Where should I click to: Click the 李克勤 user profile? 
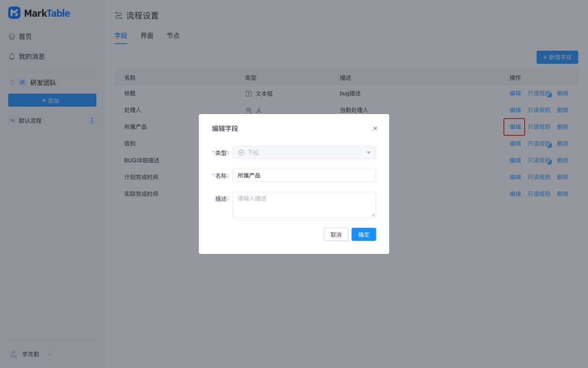coord(31,354)
